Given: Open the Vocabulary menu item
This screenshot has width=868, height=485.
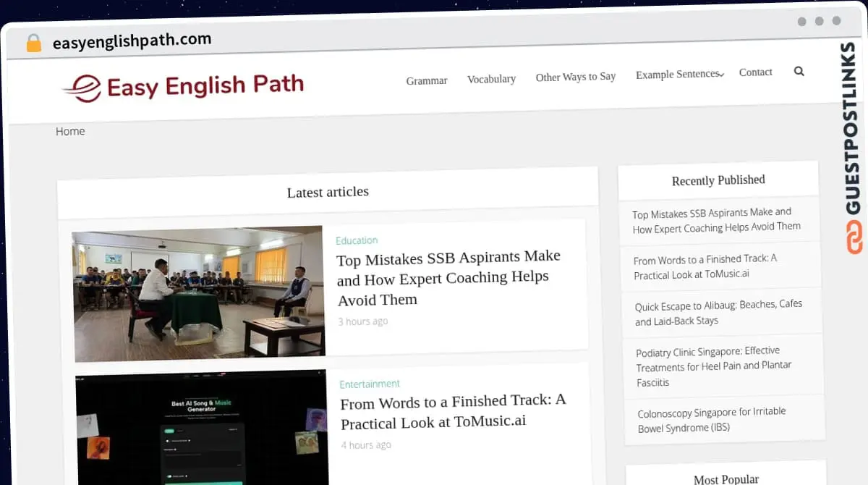Looking at the screenshot, I should pos(491,79).
